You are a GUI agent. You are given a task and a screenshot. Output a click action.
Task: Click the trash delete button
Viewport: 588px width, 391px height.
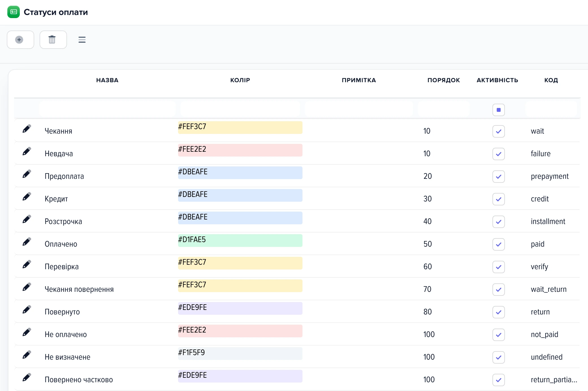point(53,40)
